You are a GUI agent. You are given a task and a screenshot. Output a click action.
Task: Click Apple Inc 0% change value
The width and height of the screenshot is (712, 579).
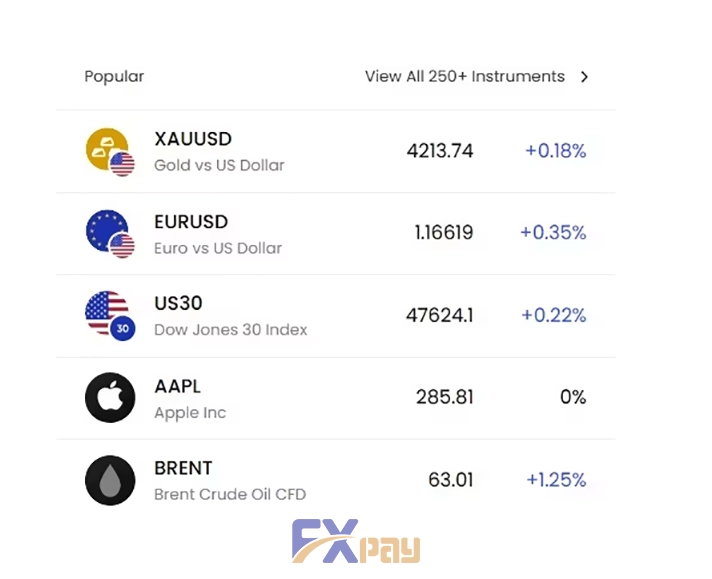[x=573, y=397]
